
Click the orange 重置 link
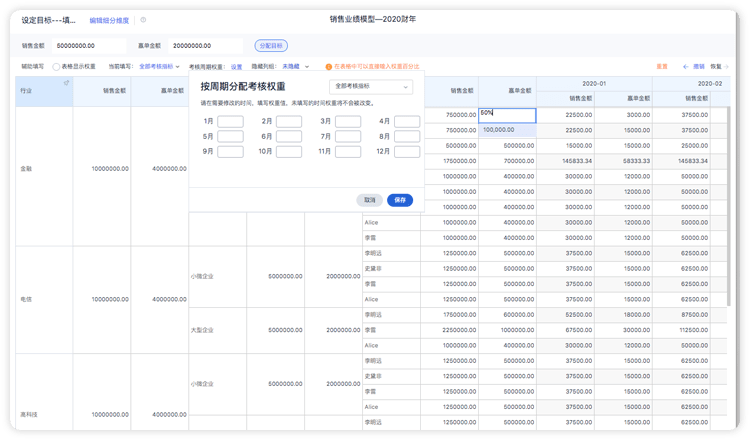[x=662, y=66]
